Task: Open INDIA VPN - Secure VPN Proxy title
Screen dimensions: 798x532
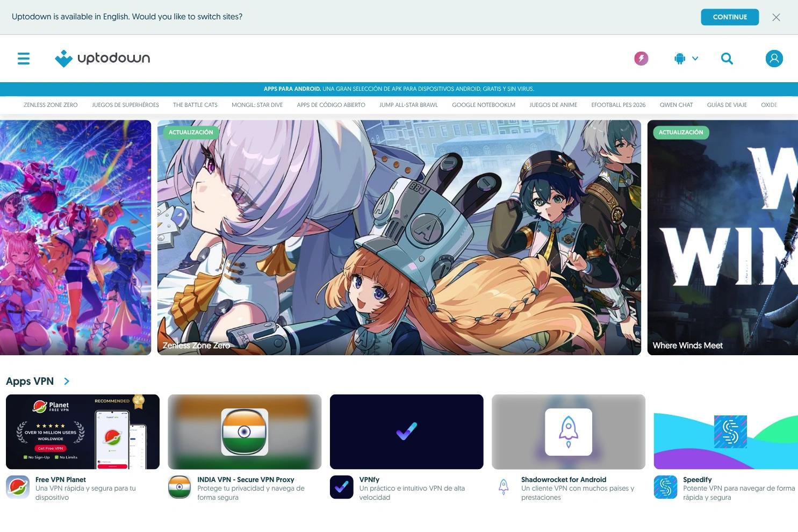Action: [246, 479]
